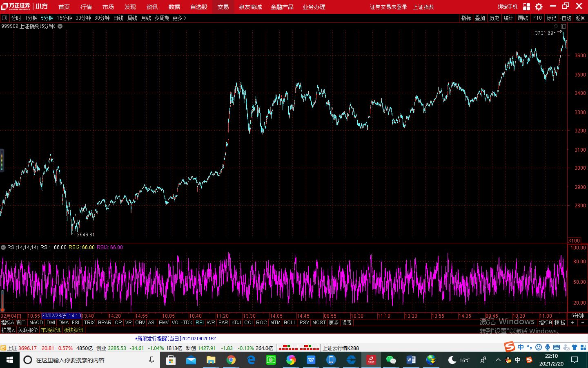Zoom out chart with minus button
Viewport: 588px width, 368px height.
[x=582, y=323]
